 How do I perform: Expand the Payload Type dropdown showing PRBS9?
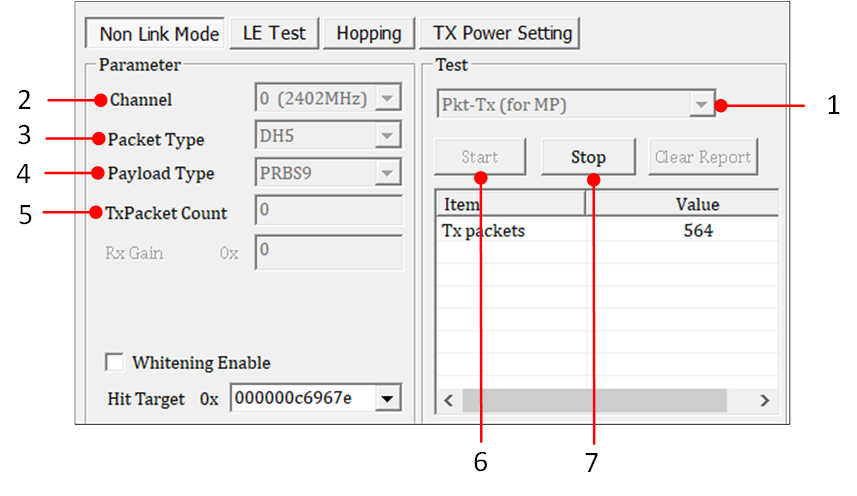pyautogui.click(x=388, y=173)
